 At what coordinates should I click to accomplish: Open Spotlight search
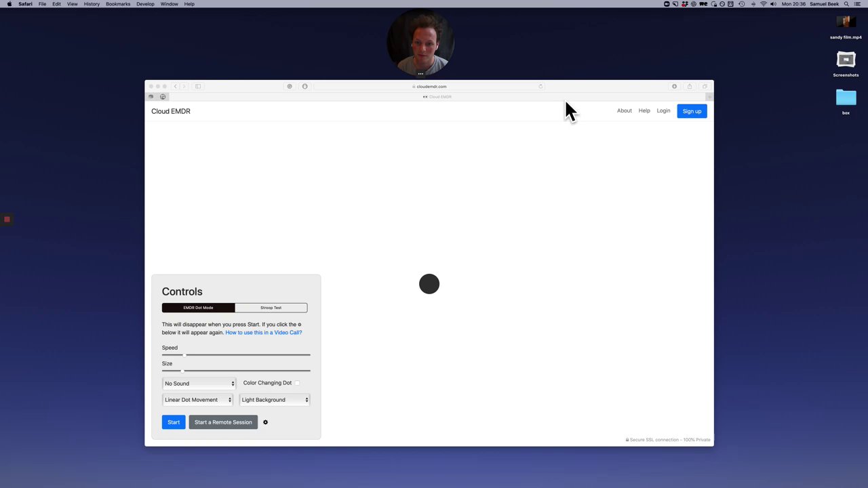846,4
